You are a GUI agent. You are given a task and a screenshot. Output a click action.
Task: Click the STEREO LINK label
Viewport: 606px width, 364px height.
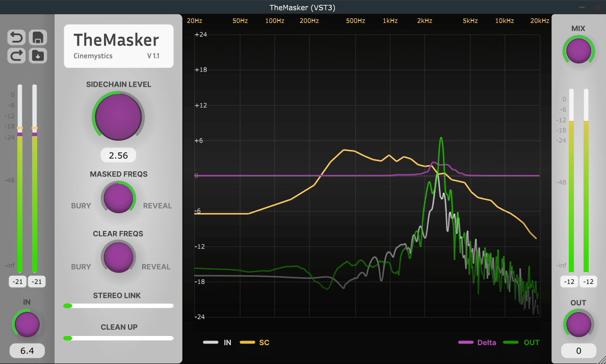(x=117, y=295)
